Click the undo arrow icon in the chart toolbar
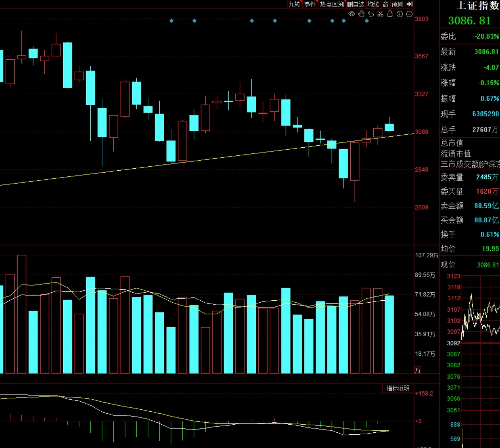This screenshot has width=500, height=448. pos(371,14)
